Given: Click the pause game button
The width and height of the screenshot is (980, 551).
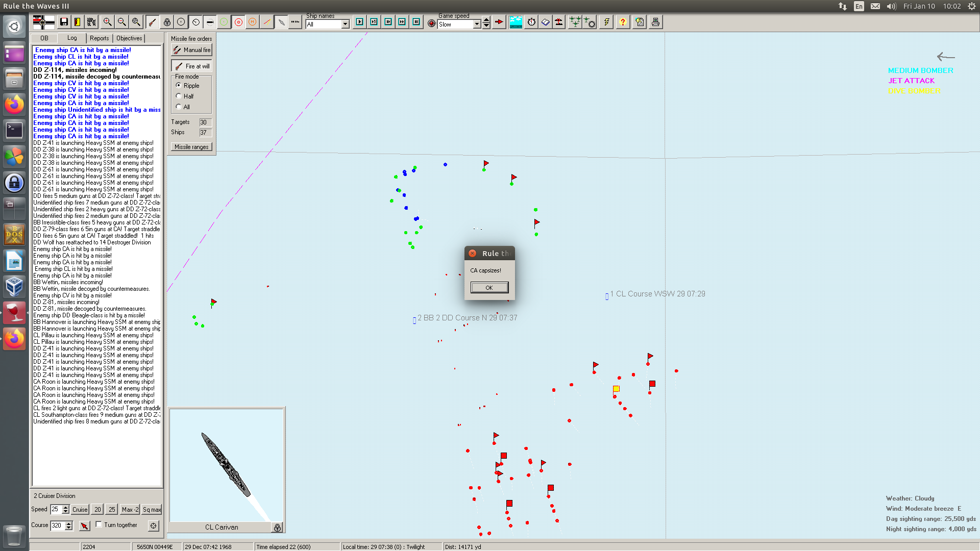Looking at the screenshot, I should pyautogui.click(x=416, y=22).
